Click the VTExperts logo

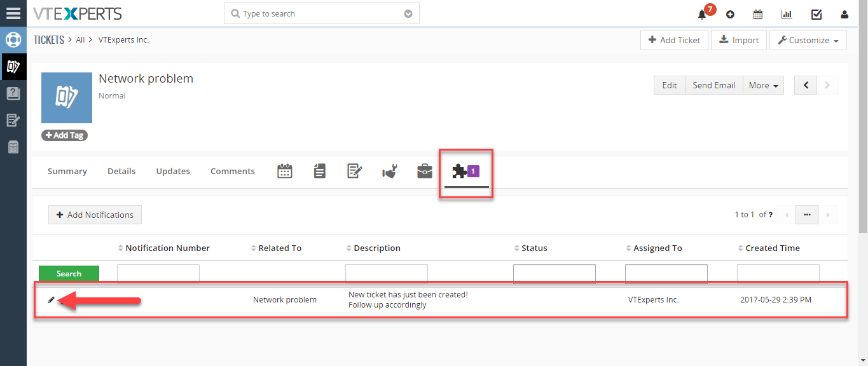pyautogui.click(x=77, y=13)
